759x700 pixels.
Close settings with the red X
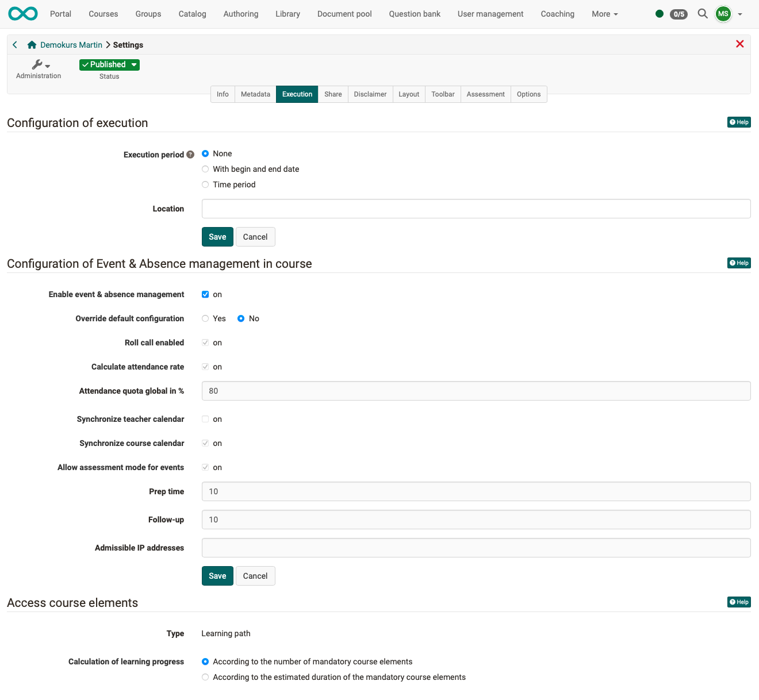pyautogui.click(x=739, y=44)
